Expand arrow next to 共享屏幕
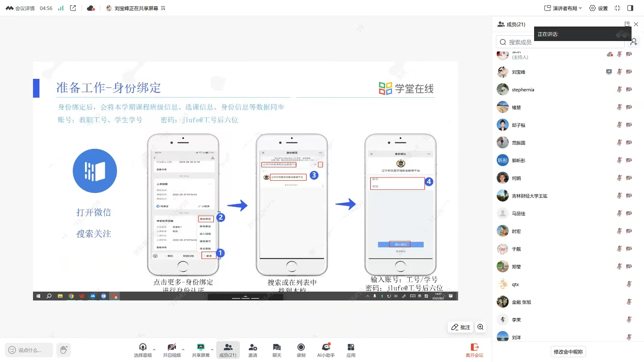Viewport: 644px width, 362px height. tap(212, 350)
